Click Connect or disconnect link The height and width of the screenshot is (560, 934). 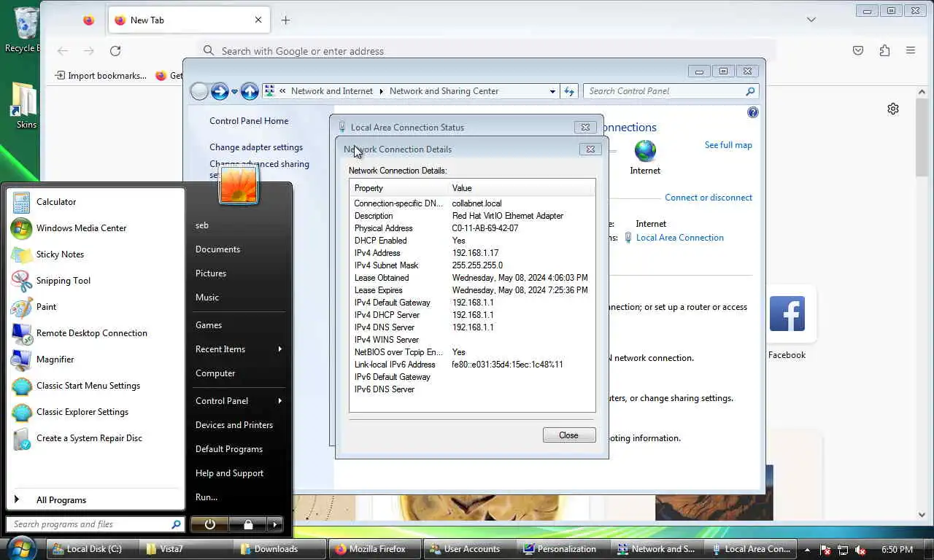coord(709,198)
